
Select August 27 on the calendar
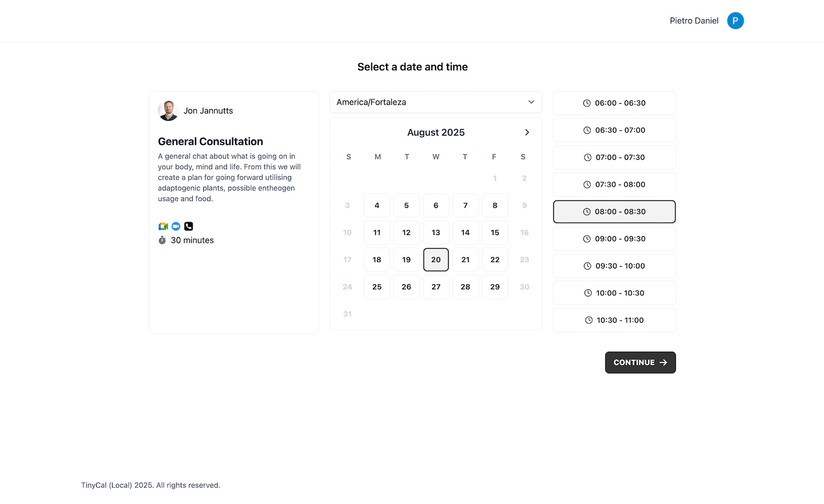[x=436, y=287]
